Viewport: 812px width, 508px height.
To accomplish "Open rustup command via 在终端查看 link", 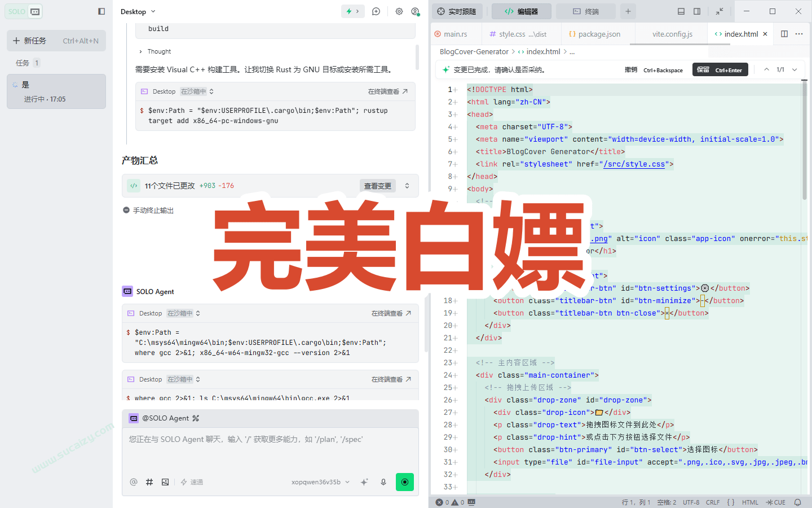I will pyautogui.click(x=388, y=91).
